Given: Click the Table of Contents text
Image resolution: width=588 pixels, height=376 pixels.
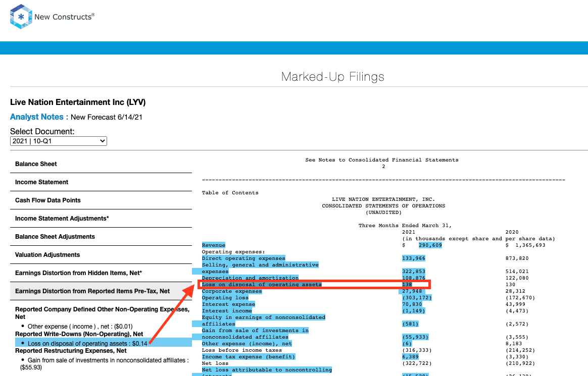Looking at the screenshot, I should point(230,193).
